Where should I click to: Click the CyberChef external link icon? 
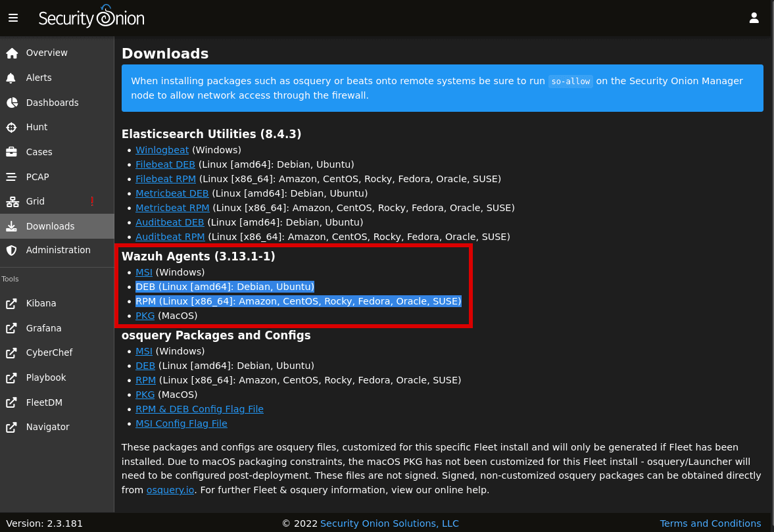11,353
